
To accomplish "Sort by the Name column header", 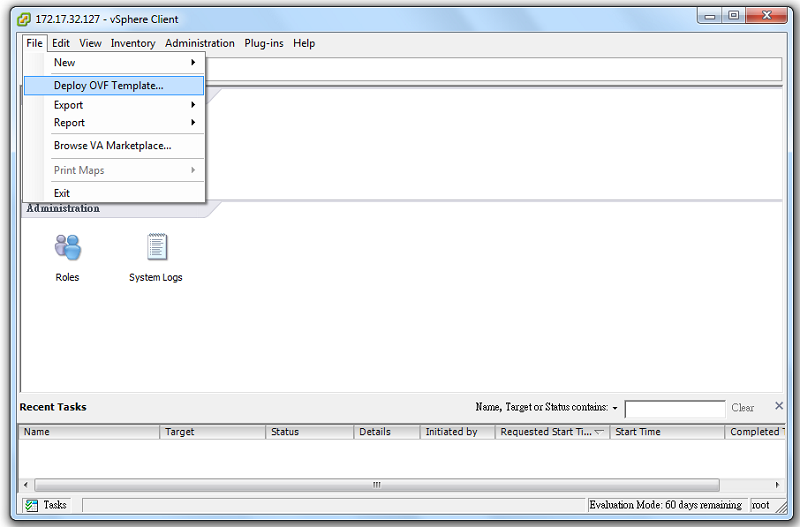I will coord(89,432).
